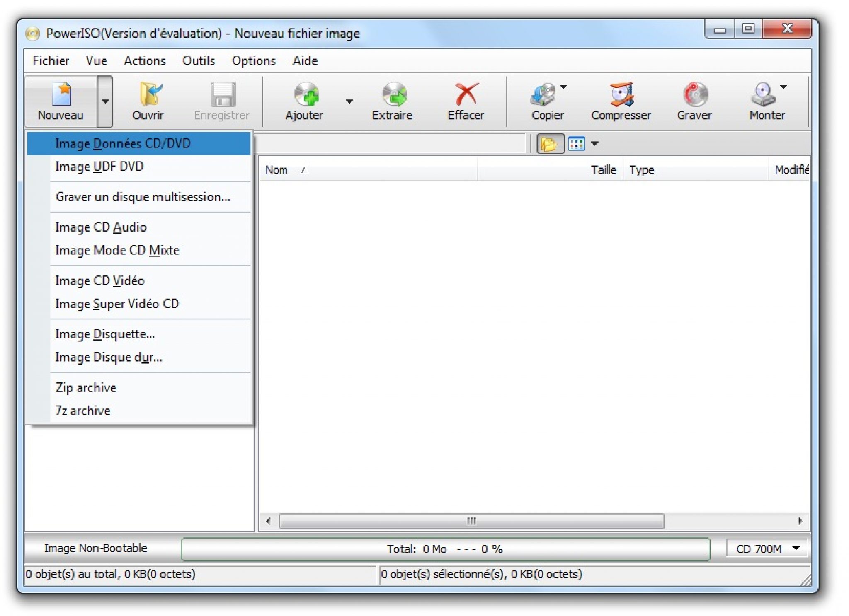Click the objets sélectionnés status text
The width and height of the screenshot is (849, 616).
481,574
